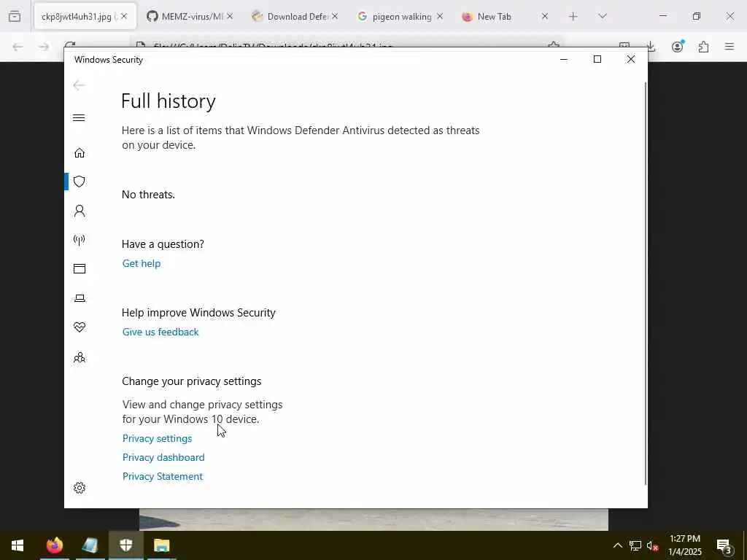Open Firefox downloads arrow icon
The image size is (747, 560).
tap(651, 47)
